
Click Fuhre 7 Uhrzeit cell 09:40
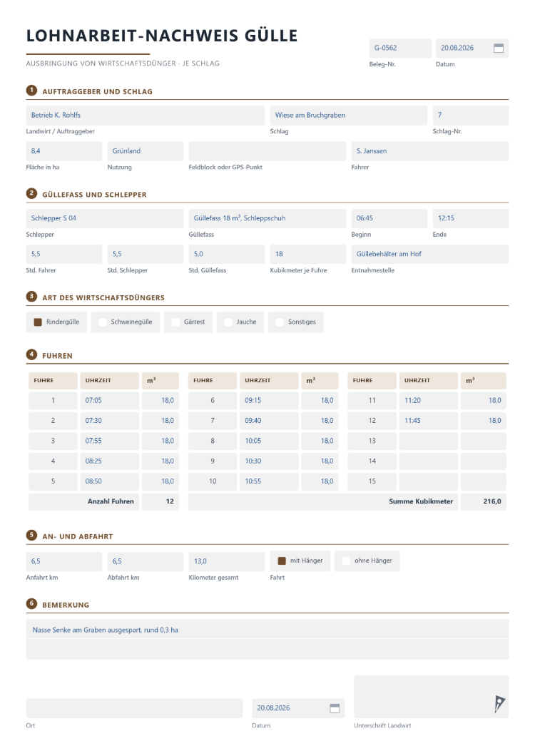[x=269, y=421]
